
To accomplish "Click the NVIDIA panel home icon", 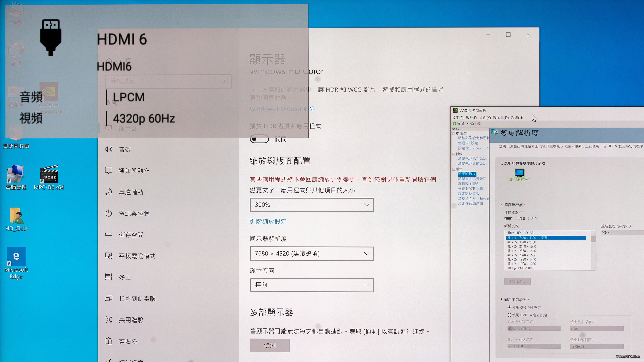I will [479, 124].
